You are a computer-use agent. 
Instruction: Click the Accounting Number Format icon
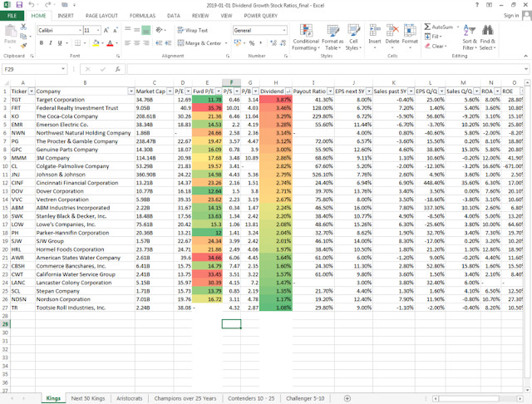click(237, 43)
